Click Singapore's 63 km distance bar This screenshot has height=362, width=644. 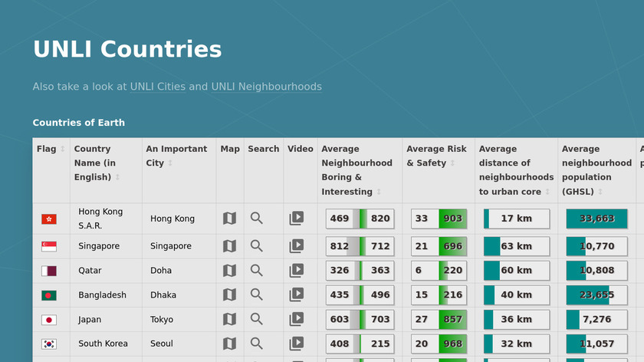516,246
